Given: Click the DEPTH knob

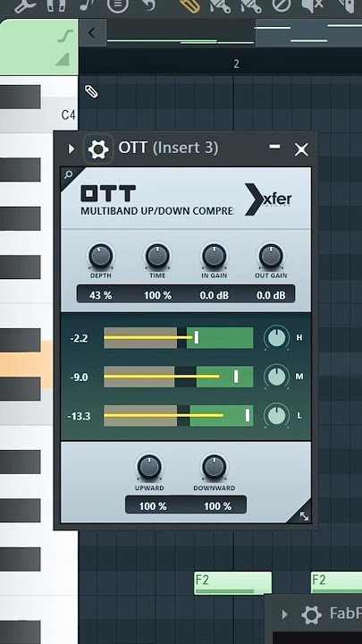Looking at the screenshot, I should tap(100, 256).
